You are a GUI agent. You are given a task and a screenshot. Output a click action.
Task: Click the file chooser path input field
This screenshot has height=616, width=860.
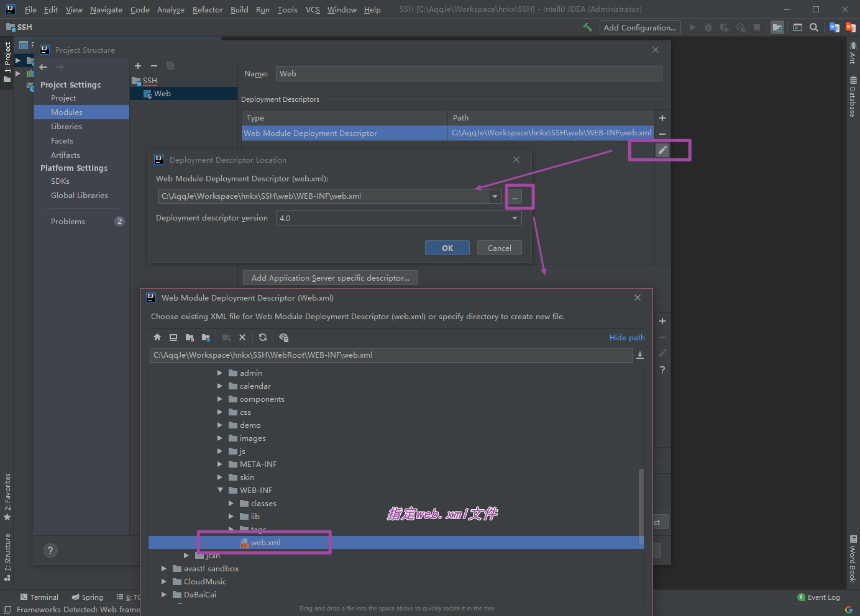[x=391, y=355]
